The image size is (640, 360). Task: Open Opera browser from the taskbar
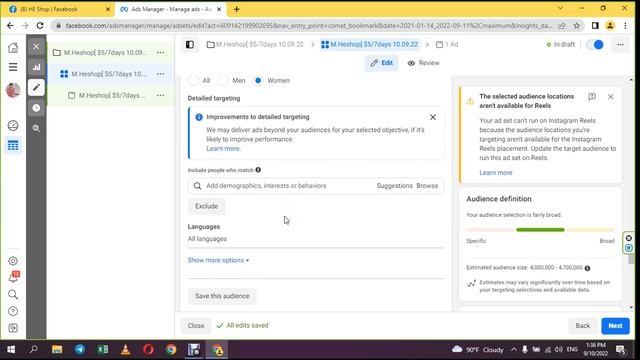click(x=149, y=350)
